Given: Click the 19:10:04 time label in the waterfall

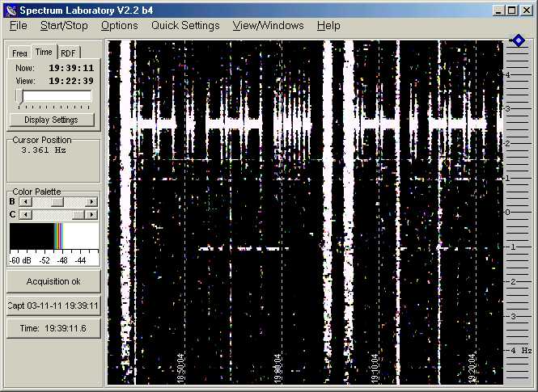Looking at the screenshot, I should point(375,369).
